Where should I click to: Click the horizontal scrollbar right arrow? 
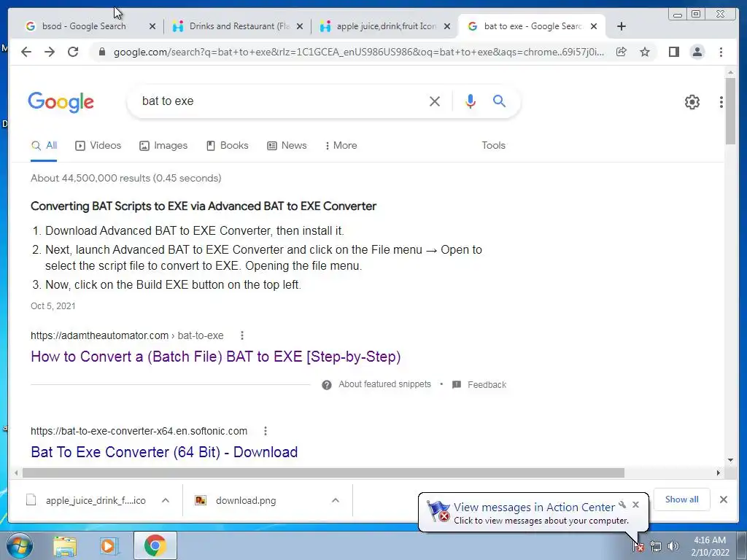[x=719, y=472]
